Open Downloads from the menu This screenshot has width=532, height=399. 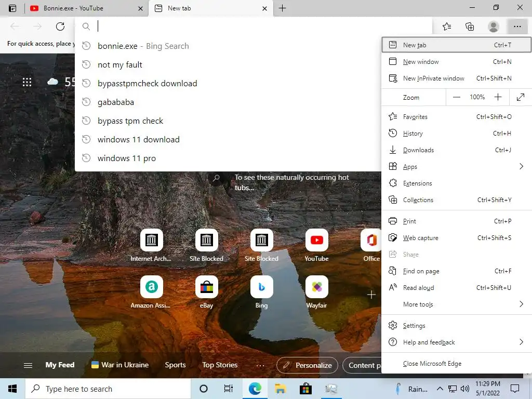click(x=456, y=150)
